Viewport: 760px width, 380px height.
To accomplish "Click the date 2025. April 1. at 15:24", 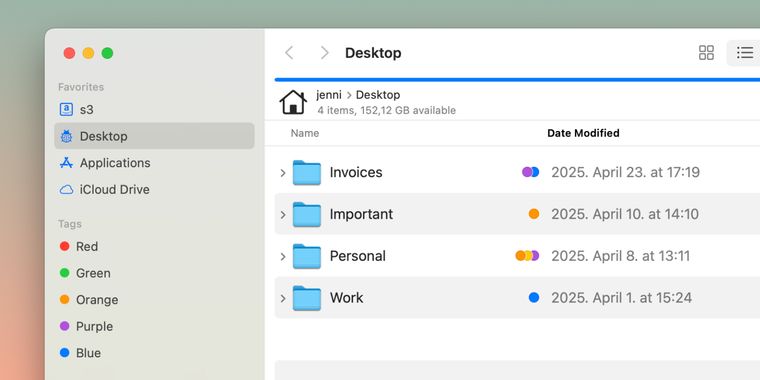I will tap(621, 297).
